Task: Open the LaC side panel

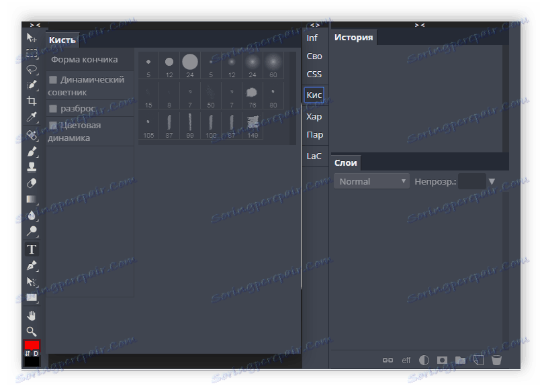Action: point(314,156)
